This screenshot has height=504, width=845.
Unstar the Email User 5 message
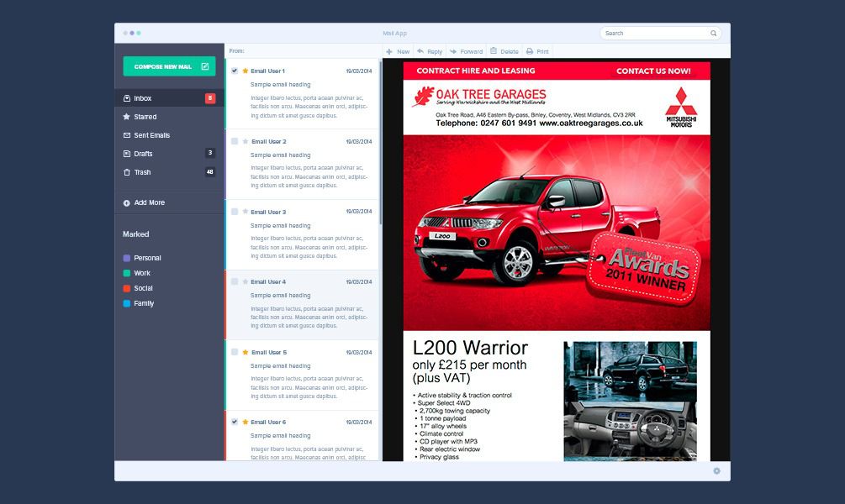246,352
